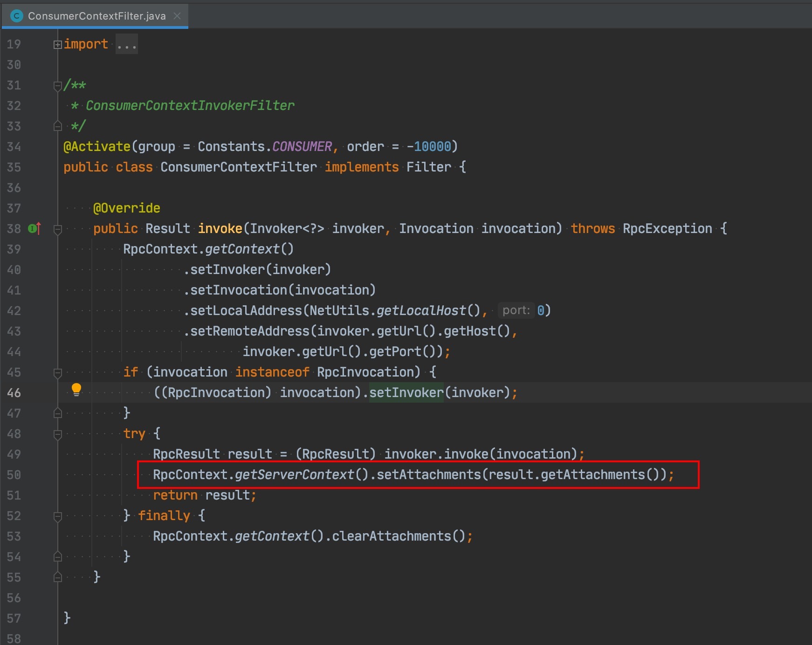This screenshot has width=812, height=645.
Task: Click the folded import ellipsis placeholder
Action: point(126,45)
